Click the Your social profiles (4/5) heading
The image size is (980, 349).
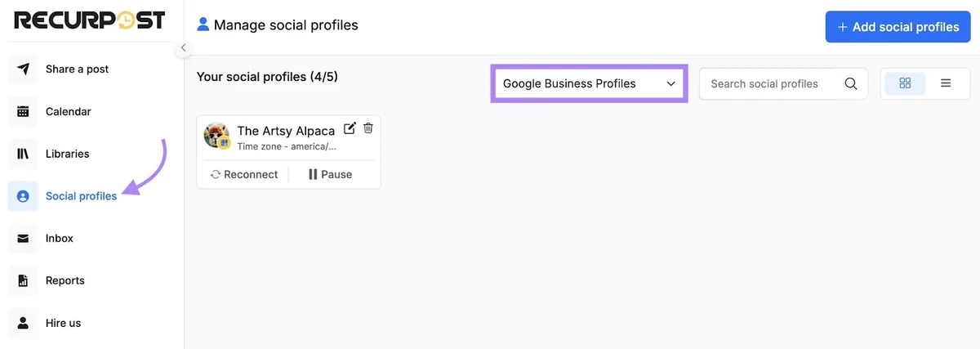(267, 77)
